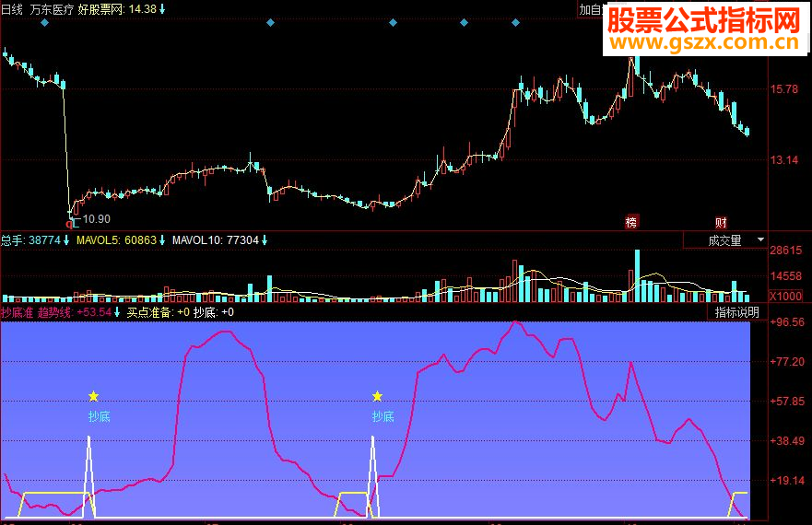Click the X1000 volume unit label

pyautogui.click(x=785, y=297)
